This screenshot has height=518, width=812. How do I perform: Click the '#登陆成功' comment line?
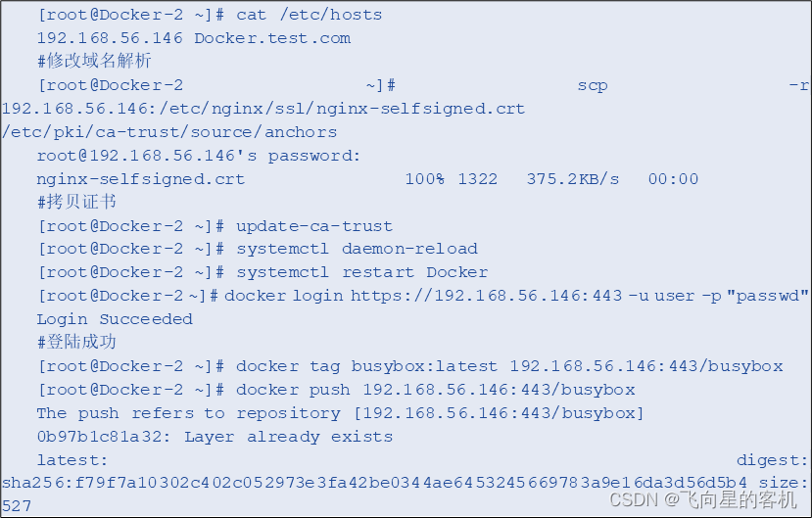pos(76,342)
